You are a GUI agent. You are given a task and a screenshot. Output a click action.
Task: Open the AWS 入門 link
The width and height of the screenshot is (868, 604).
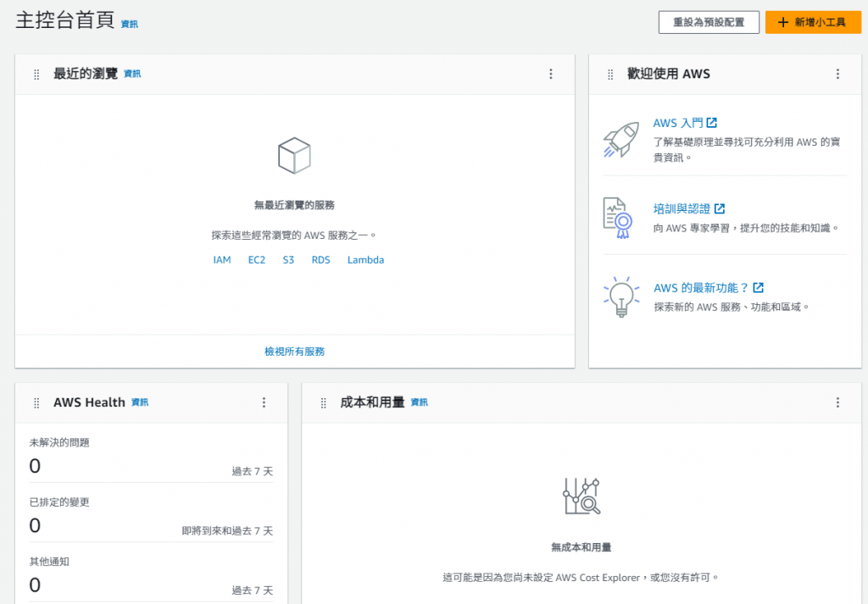pos(678,123)
